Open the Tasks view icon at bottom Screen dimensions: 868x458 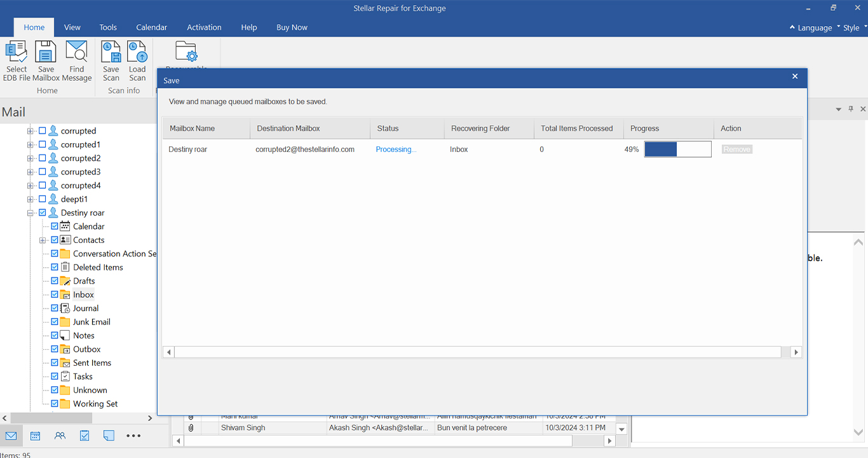coord(85,436)
